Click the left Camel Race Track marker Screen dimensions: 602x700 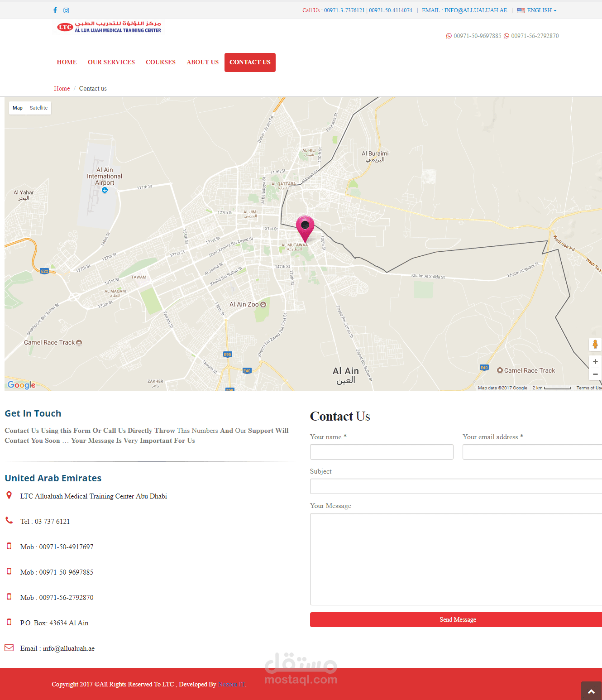[79, 343]
